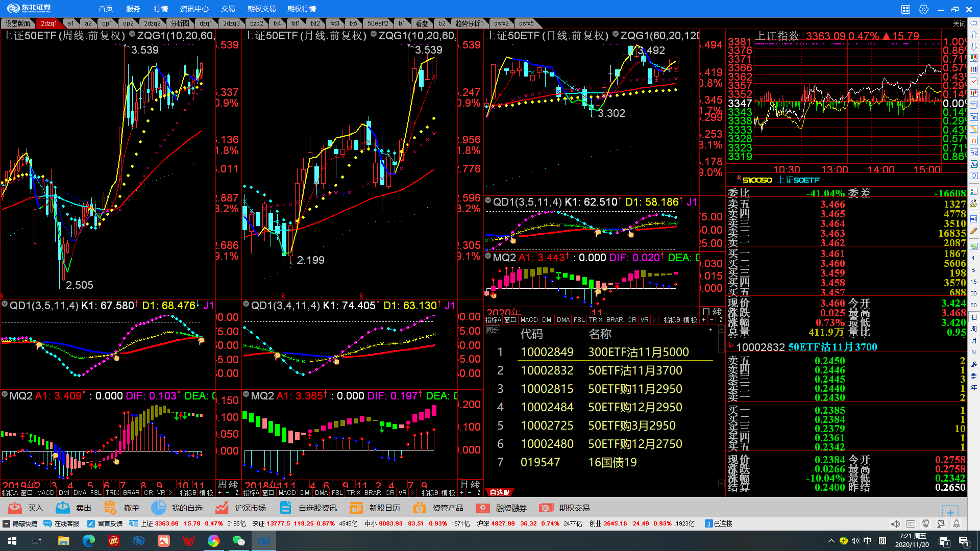The height and width of the screenshot is (551, 980).
Task: Expand indicator list arrow after VR, daily chart
Action: [x=654, y=320]
